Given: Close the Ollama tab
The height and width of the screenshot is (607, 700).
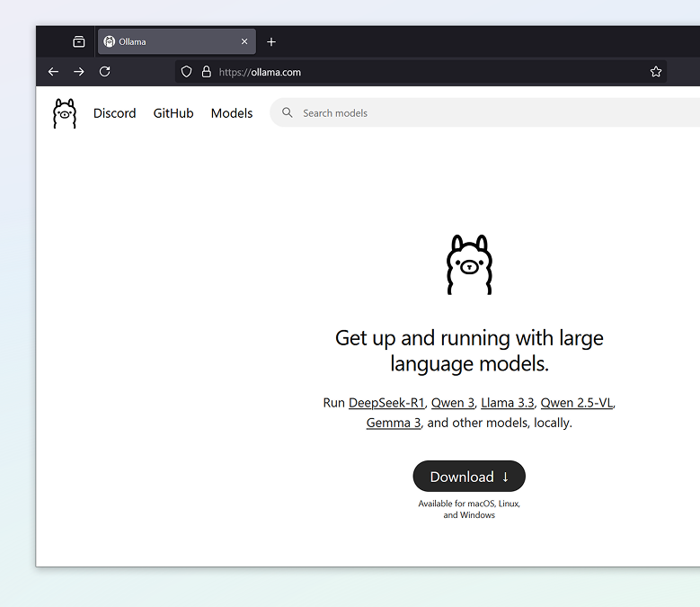Looking at the screenshot, I should (244, 41).
